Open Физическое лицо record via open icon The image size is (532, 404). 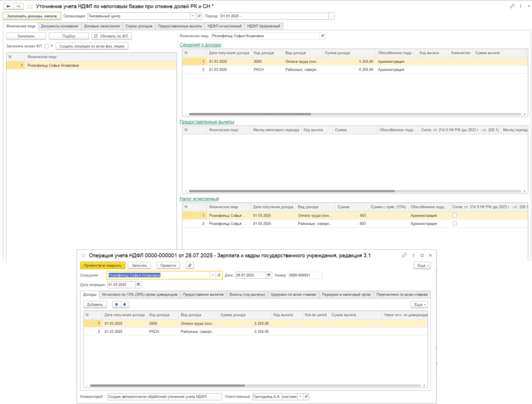point(322,36)
